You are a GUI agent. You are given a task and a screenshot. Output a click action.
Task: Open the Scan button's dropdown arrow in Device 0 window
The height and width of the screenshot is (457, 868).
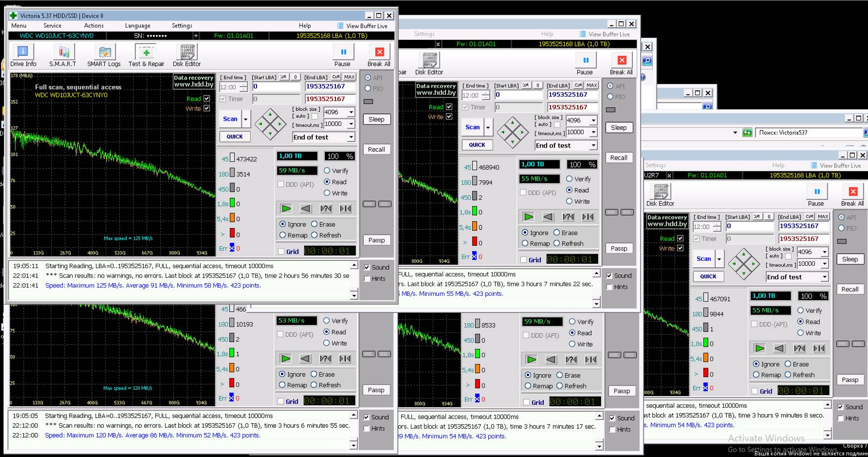(x=246, y=119)
